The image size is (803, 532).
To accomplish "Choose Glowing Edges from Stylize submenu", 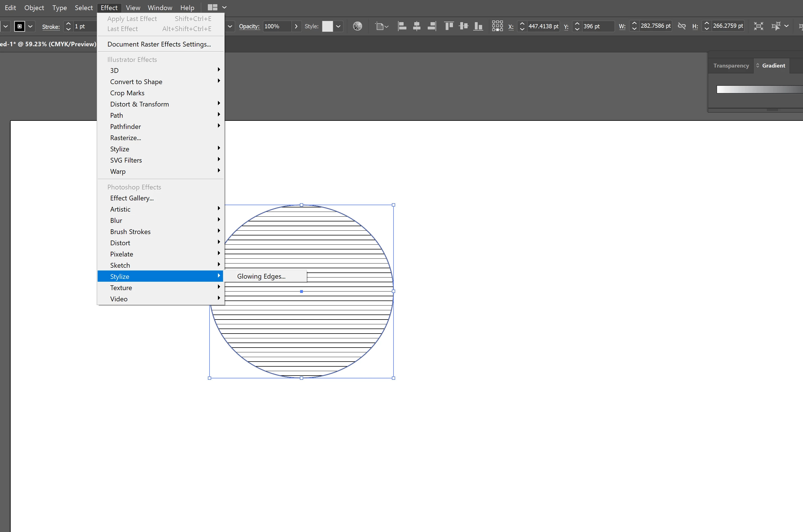I will click(261, 276).
